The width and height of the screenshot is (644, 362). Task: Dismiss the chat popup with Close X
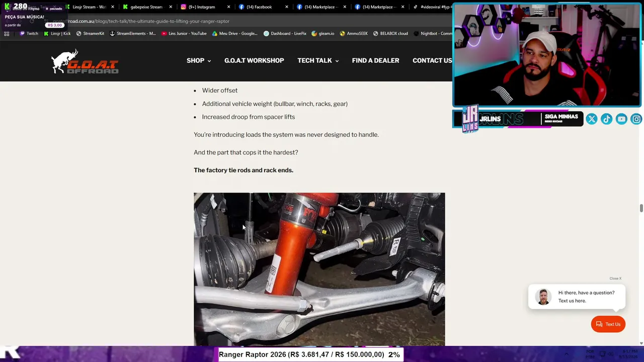coord(615,279)
